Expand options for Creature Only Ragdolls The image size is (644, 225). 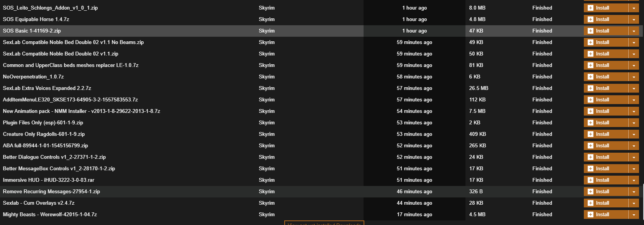(x=634, y=134)
